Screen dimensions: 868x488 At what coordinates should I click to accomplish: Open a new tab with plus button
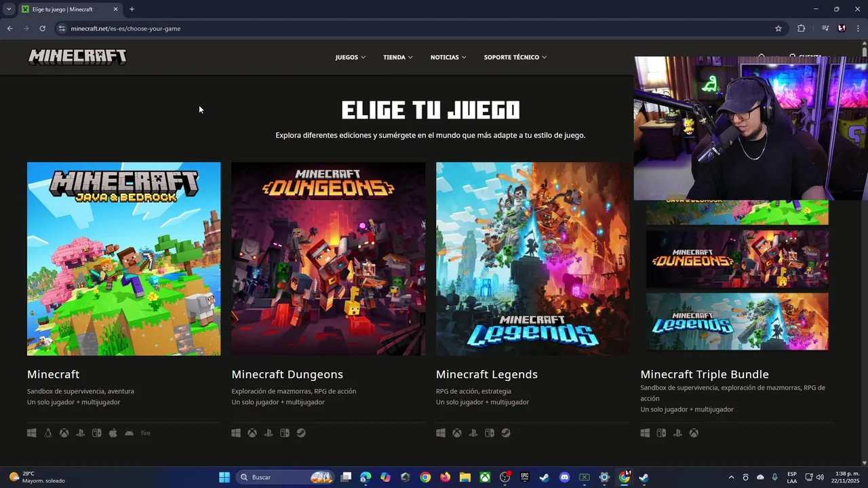(x=132, y=9)
